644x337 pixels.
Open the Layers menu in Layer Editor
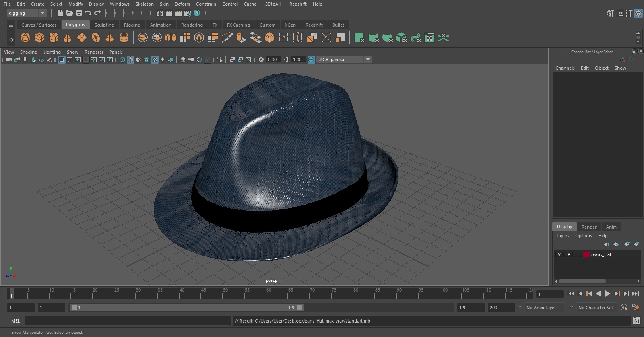pyautogui.click(x=563, y=236)
